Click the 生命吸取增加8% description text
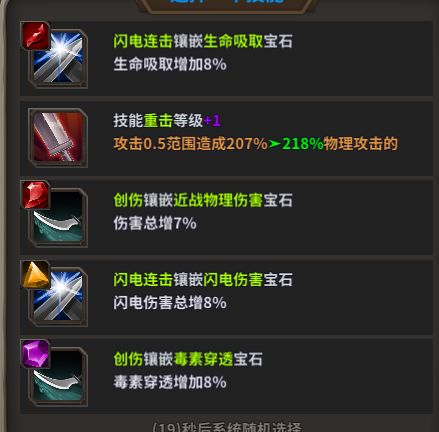Viewport: 439px width, 432px height. [170, 64]
